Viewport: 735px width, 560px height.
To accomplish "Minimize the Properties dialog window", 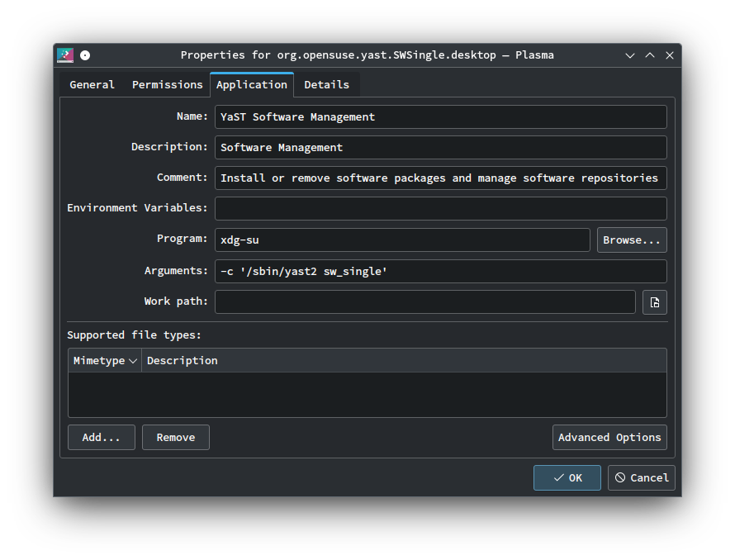I will pos(630,55).
